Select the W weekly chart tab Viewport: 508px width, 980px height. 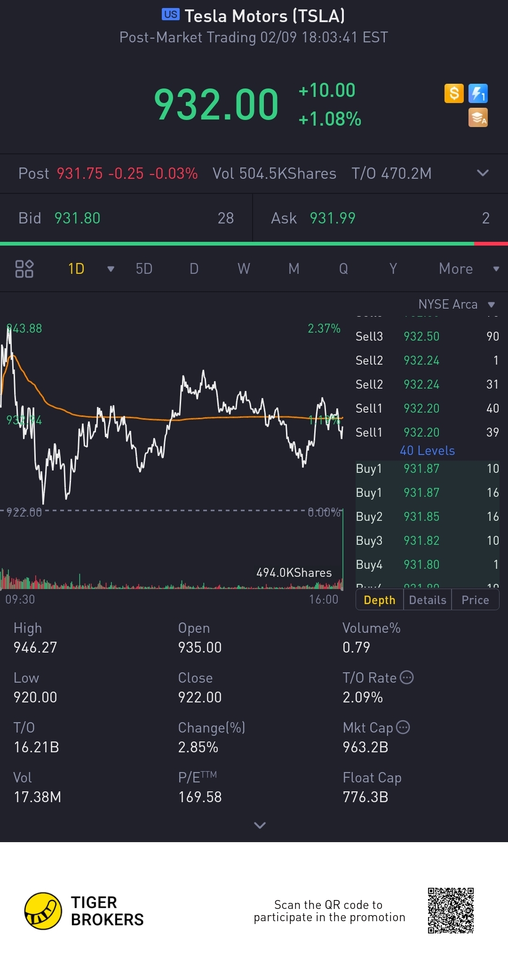point(244,269)
